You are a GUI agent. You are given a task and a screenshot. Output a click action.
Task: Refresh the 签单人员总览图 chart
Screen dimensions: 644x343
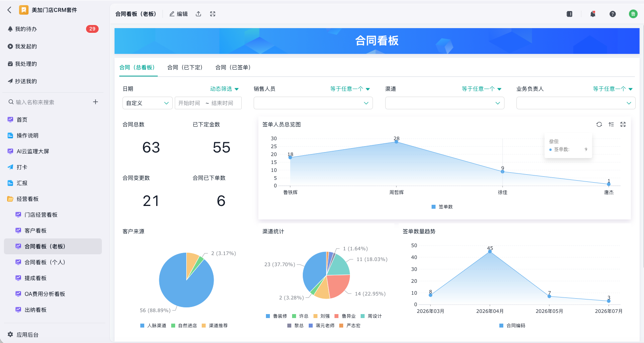[x=599, y=124]
